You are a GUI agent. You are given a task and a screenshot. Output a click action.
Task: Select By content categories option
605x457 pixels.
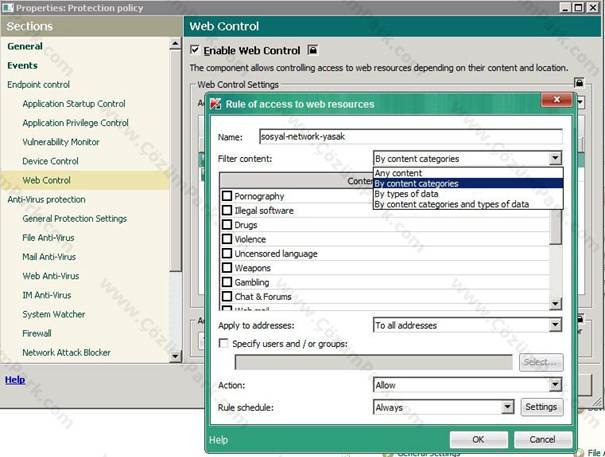(x=468, y=183)
